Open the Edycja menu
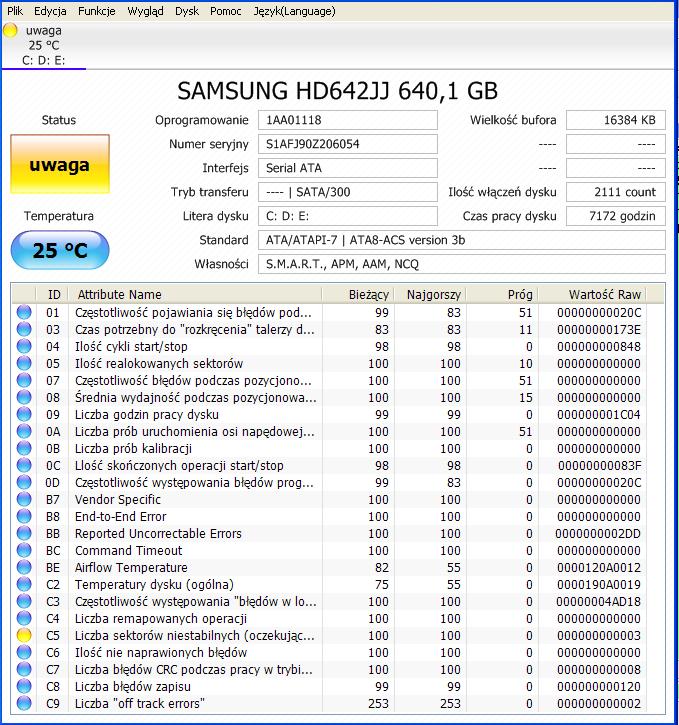This screenshot has height=725, width=679. tap(50, 11)
